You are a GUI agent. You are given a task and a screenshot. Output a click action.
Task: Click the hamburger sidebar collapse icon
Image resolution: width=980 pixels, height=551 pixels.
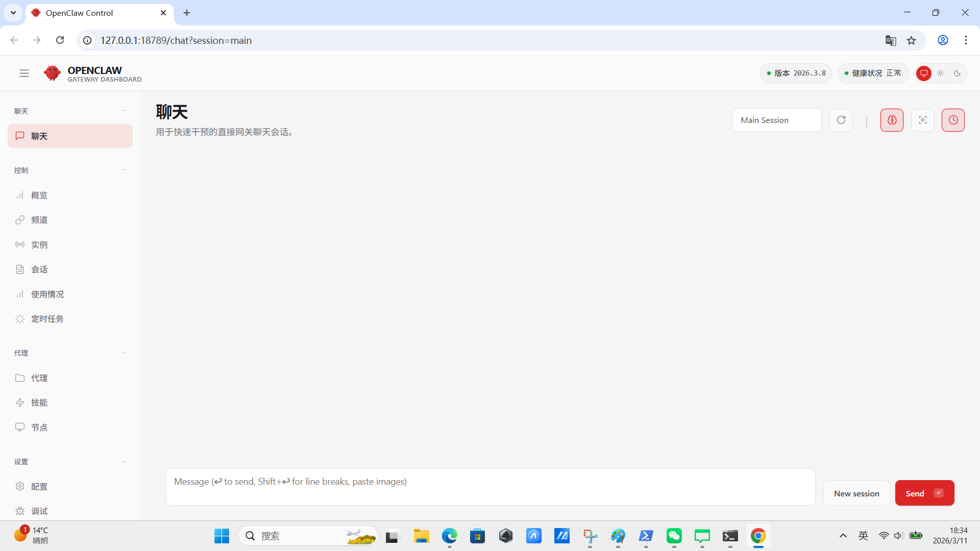click(24, 73)
